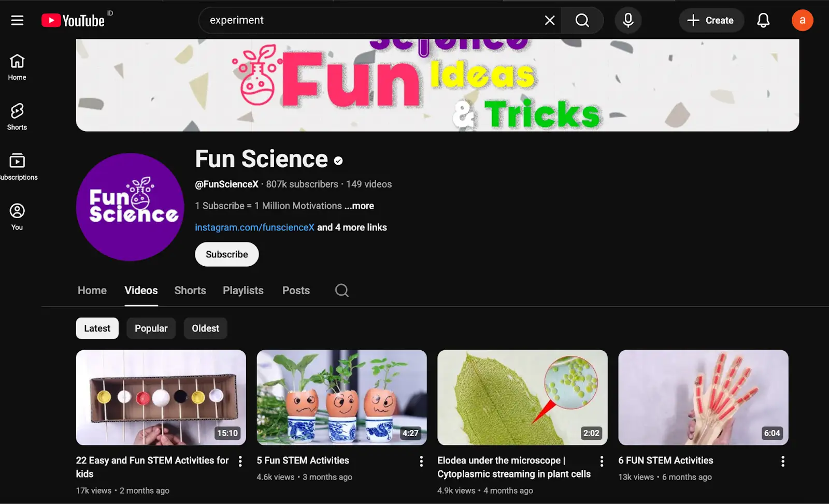
Task: Open the hamburger guide menu
Action: click(x=17, y=20)
